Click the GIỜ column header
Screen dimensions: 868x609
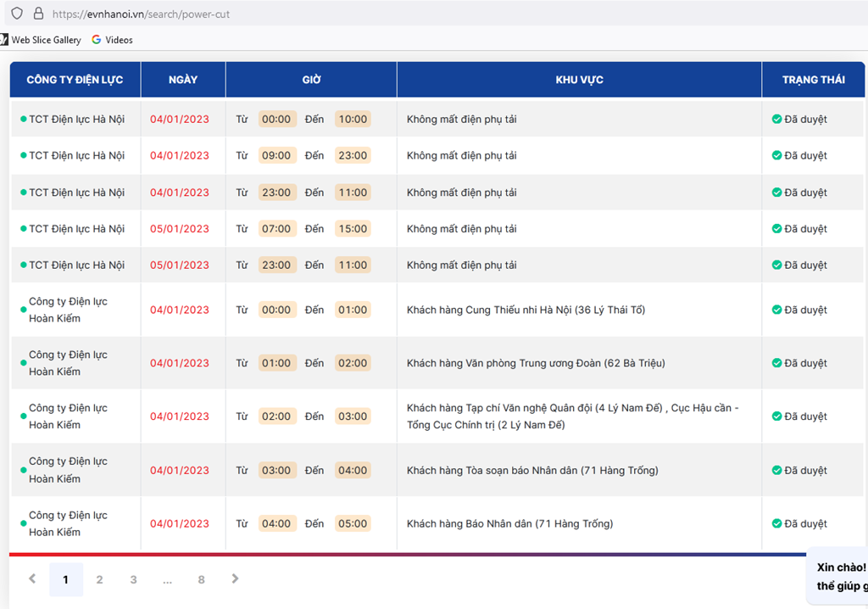click(312, 80)
